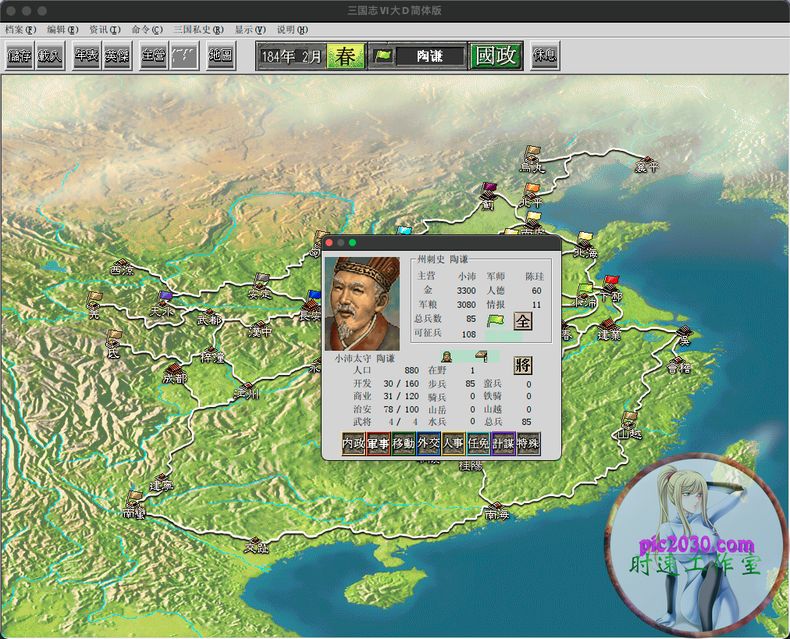Click the 休息 (rest) toolbar button
The width and height of the screenshot is (790, 639).
[545, 55]
